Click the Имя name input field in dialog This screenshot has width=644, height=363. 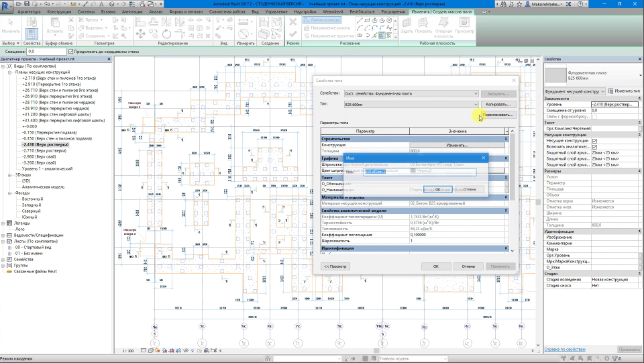tap(420, 172)
